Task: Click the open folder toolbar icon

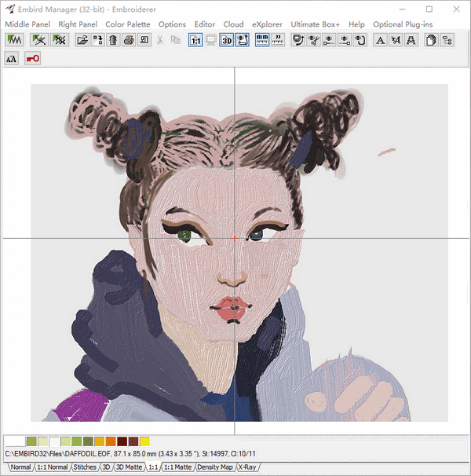Action: pyautogui.click(x=82, y=40)
